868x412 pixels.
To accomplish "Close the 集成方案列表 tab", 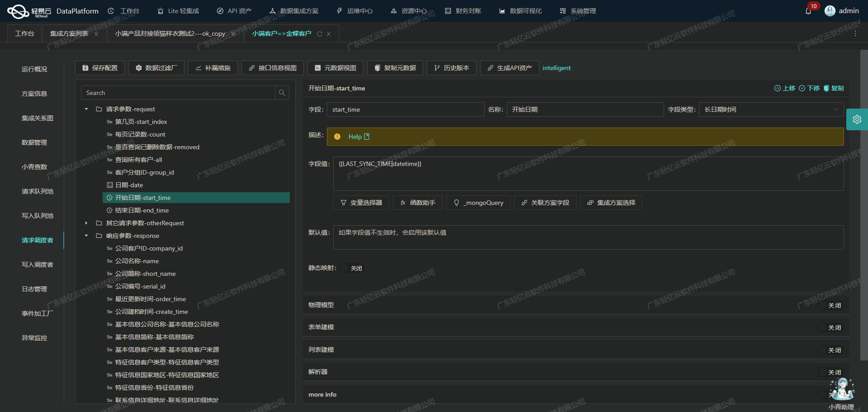I will (96, 34).
